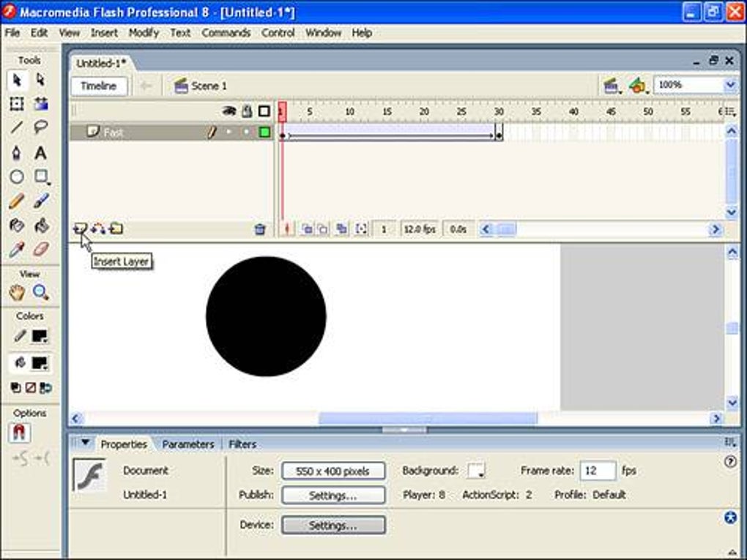Edit the frame rate value field

coord(598,470)
